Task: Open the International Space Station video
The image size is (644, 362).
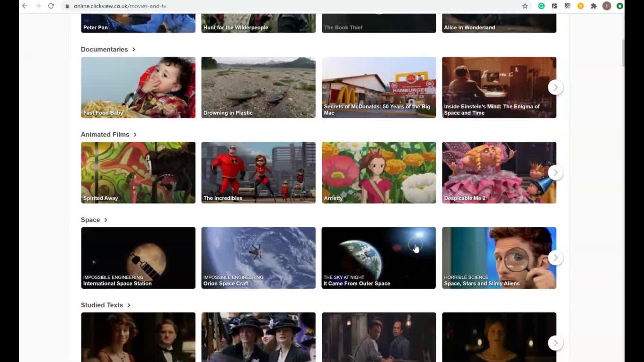Action: pos(138,258)
